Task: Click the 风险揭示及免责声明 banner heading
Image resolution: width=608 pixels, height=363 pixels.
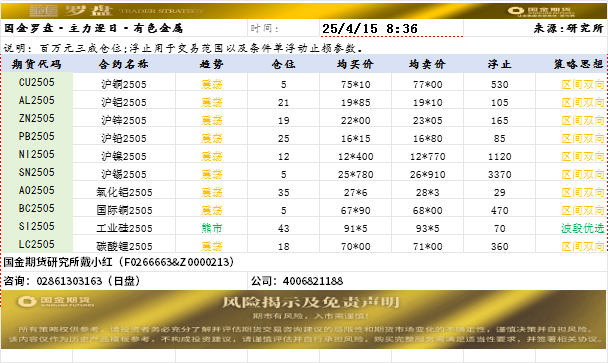Action: (311, 302)
